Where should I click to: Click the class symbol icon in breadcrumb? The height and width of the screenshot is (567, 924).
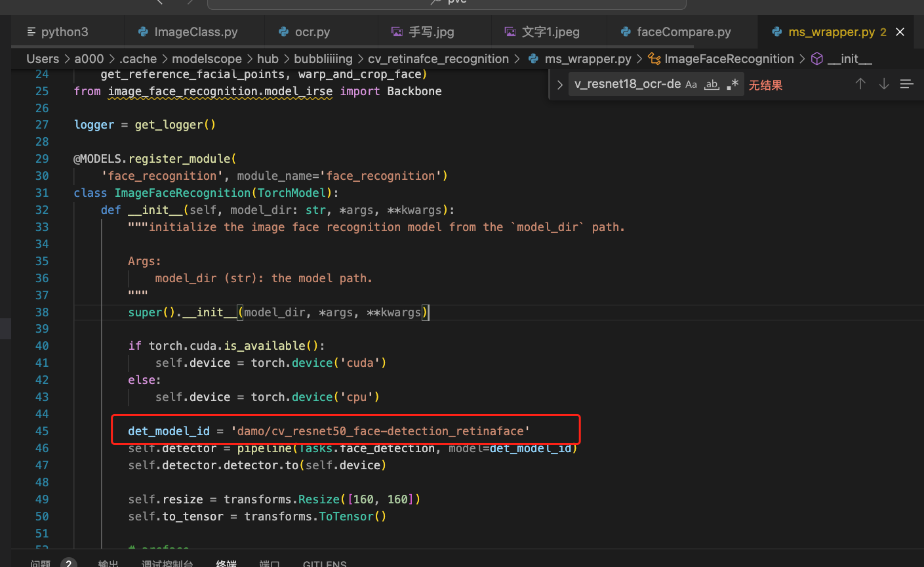[654, 59]
